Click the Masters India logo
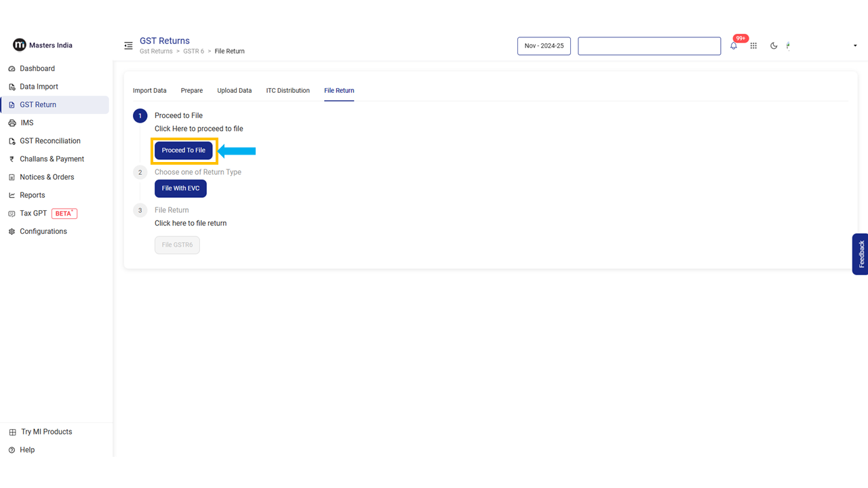Viewport: 868px width, 488px height. tap(43, 45)
